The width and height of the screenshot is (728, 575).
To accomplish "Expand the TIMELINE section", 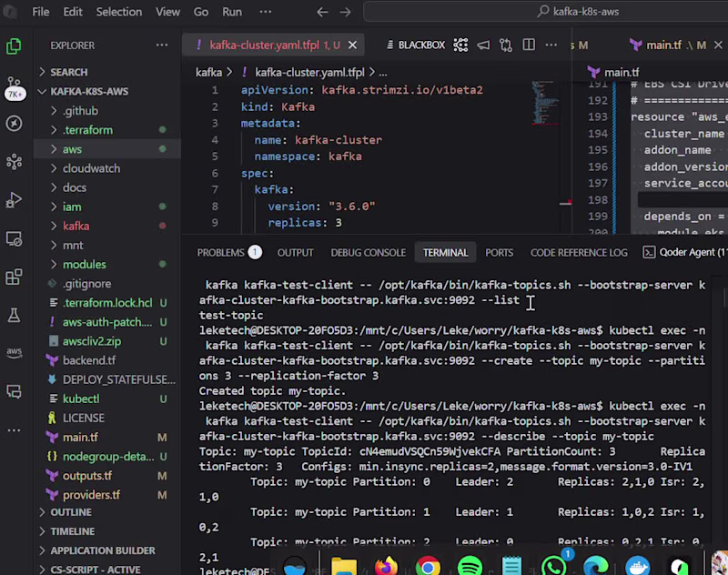I will tap(72, 531).
